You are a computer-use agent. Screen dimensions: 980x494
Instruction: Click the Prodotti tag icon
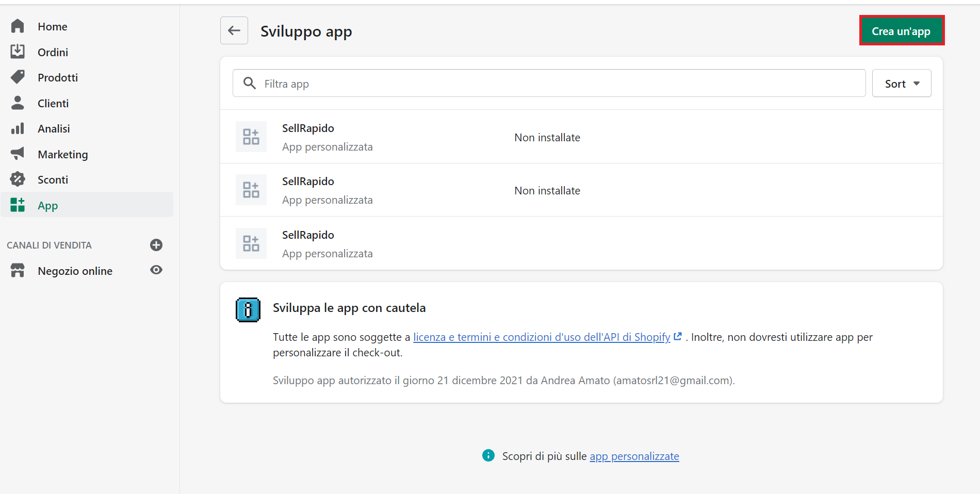[18, 77]
